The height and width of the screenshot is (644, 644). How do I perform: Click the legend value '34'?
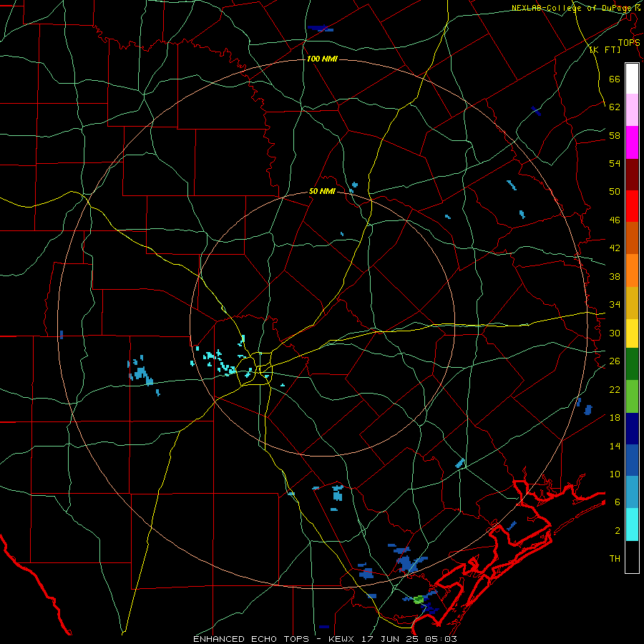coord(615,305)
